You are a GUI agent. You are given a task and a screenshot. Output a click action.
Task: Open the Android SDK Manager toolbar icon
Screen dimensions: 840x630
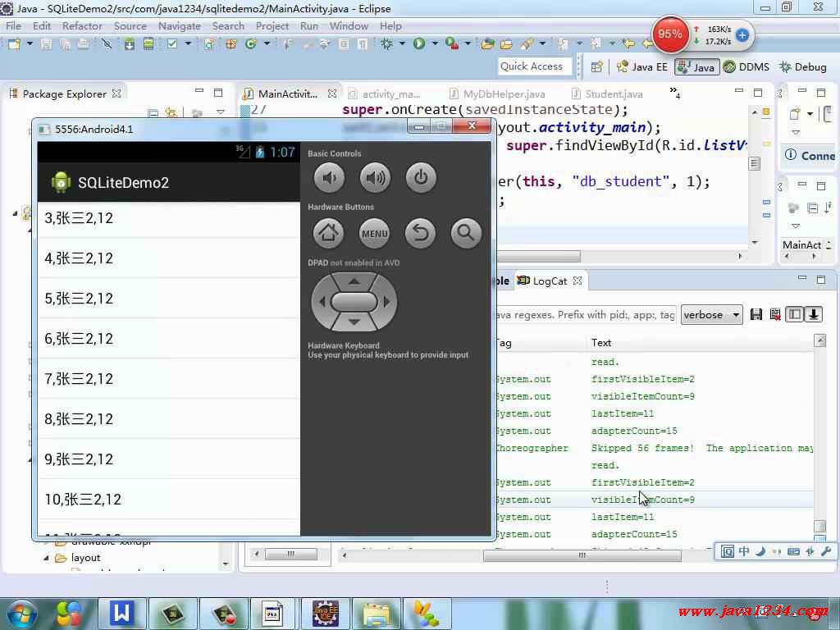pyautogui.click(x=129, y=44)
